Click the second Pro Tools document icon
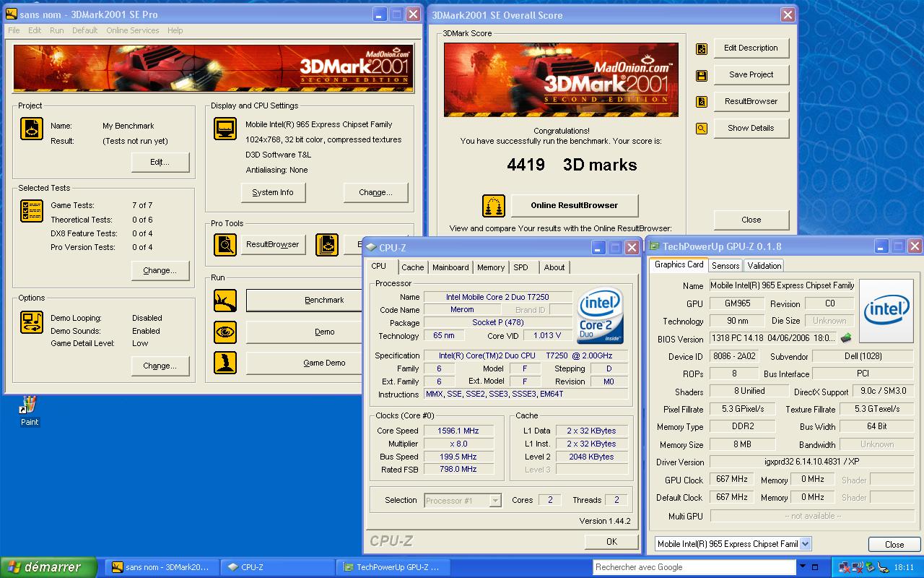Screen dimensions: 924x578 tap(327, 245)
